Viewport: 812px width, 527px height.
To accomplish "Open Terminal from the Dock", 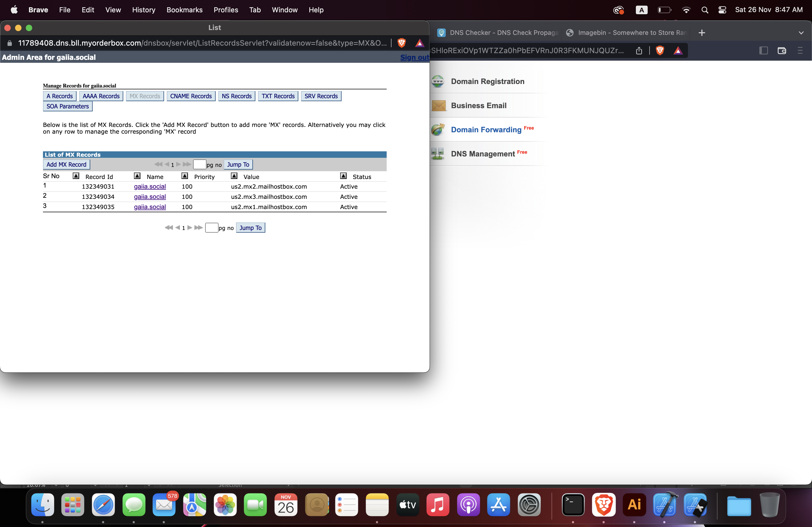I will 573,504.
